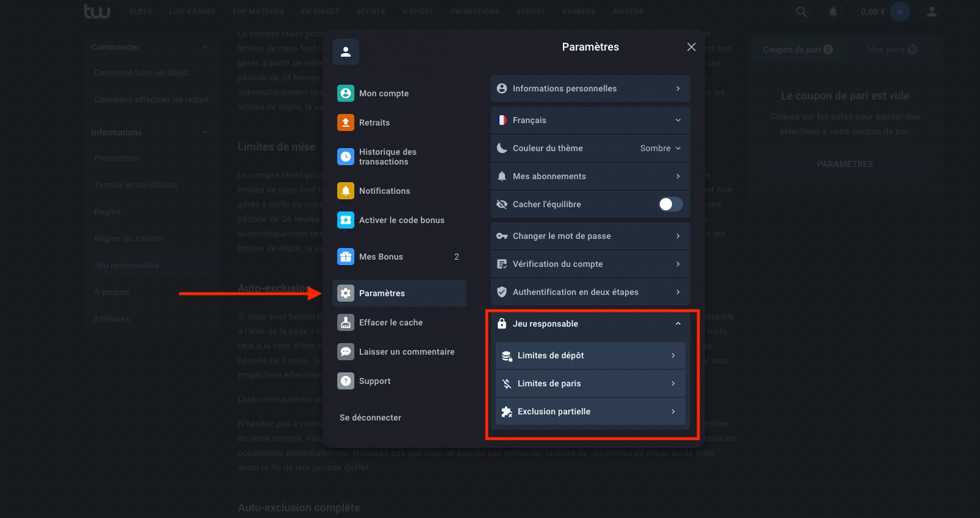The image size is (980, 518).
Task: Click the Retraits withdrawal icon
Action: coord(346,122)
